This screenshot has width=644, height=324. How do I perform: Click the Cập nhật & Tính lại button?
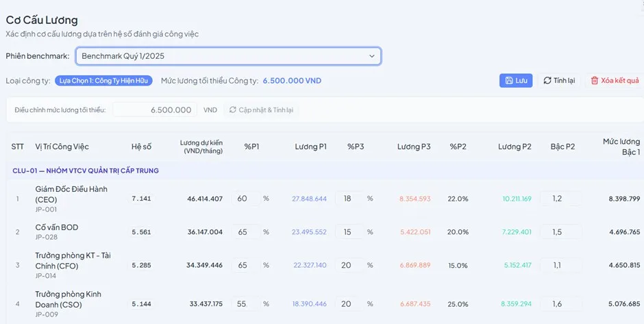coord(261,110)
